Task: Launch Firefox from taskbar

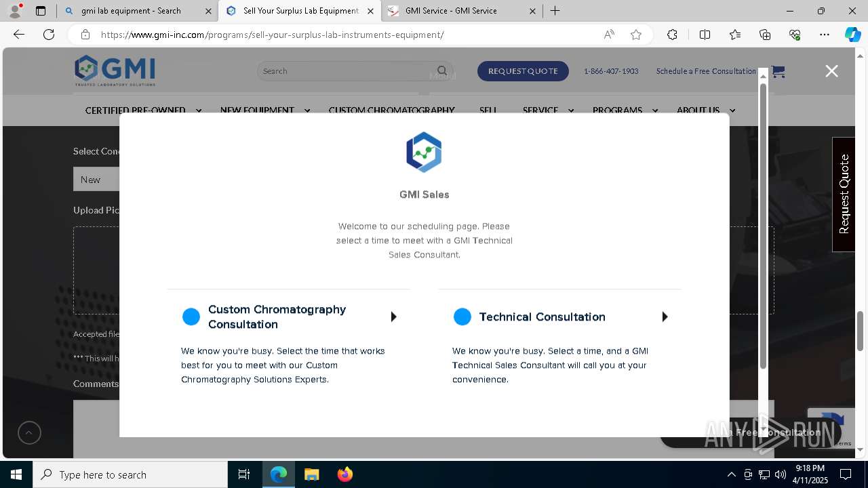Action: pyautogui.click(x=344, y=474)
